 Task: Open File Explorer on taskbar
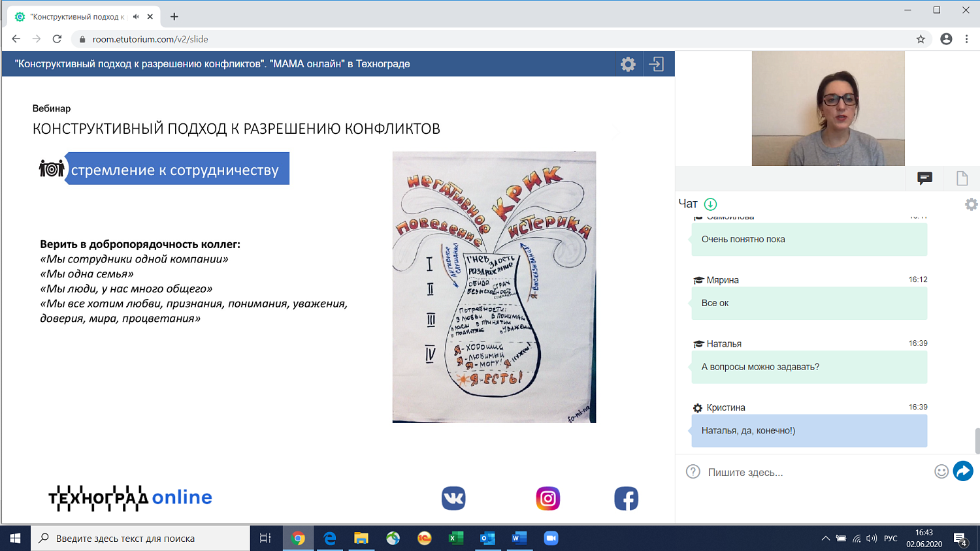coord(361,539)
